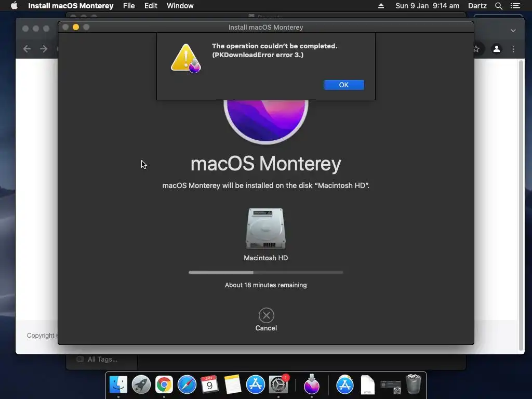Open the screenshot stack in the Dock
Screen dimensions: 532x399
(391, 387)
